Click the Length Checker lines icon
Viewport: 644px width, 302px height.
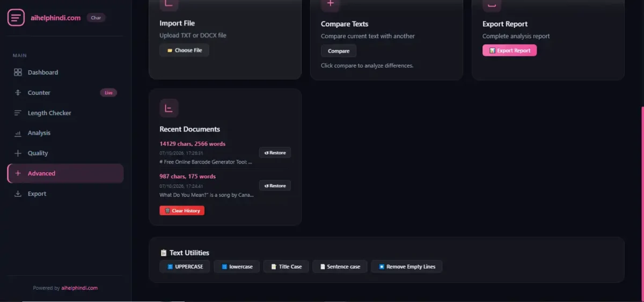pyautogui.click(x=18, y=113)
